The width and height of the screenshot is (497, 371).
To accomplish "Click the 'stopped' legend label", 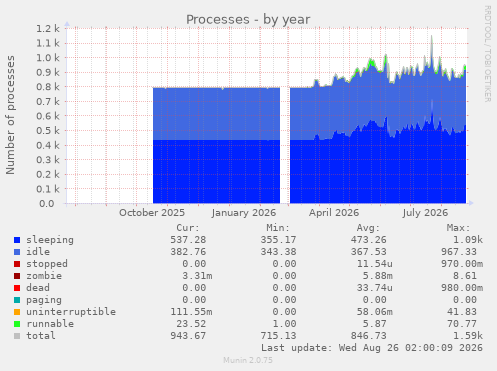I will click(47, 264).
